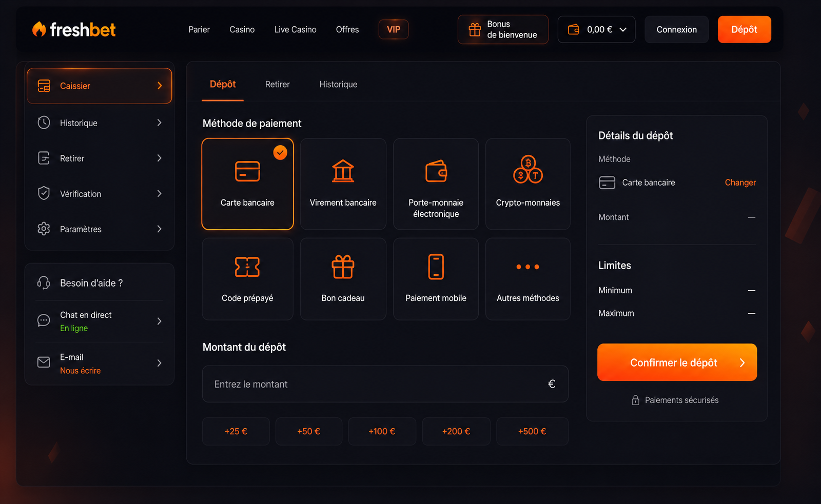Viewport: 821px width, 504px height.
Task: Add +50 € quick amount
Action: click(x=308, y=431)
